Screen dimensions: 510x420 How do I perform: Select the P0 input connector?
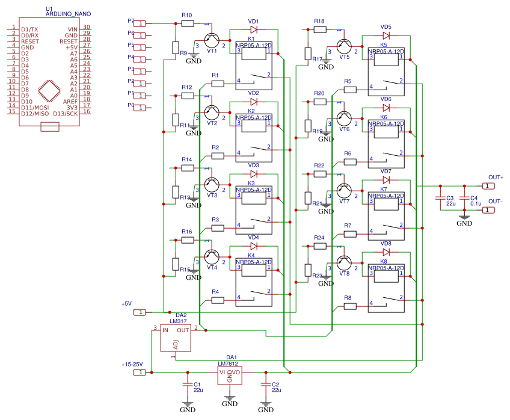[x=139, y=108]
